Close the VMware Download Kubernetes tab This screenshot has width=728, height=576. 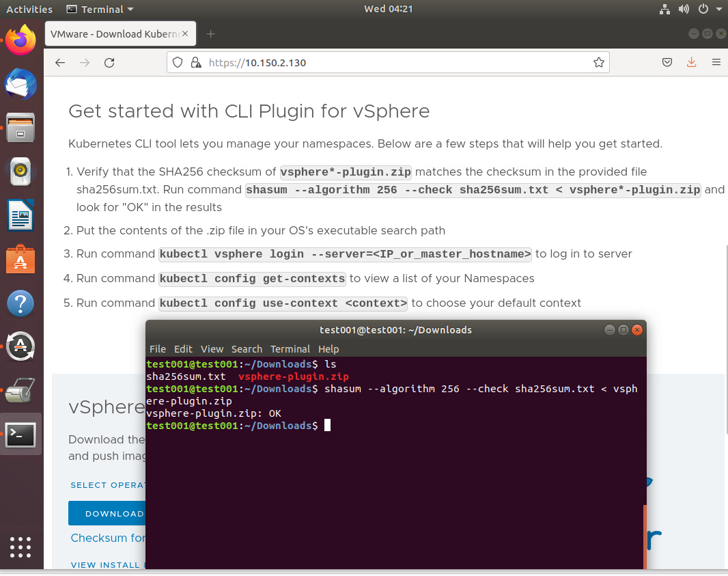[x=185, y=33]
